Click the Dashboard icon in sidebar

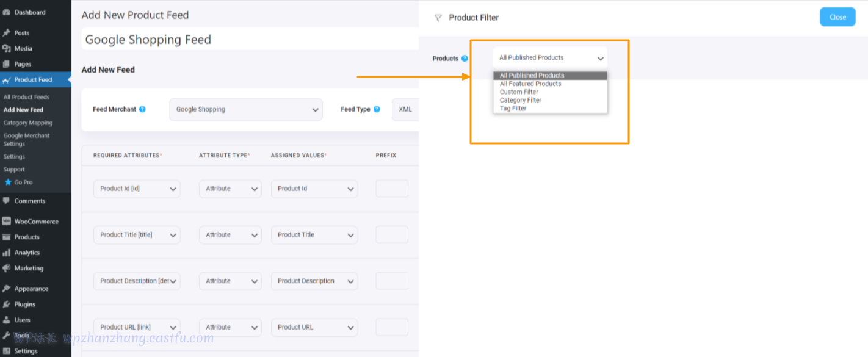point(7,12)
